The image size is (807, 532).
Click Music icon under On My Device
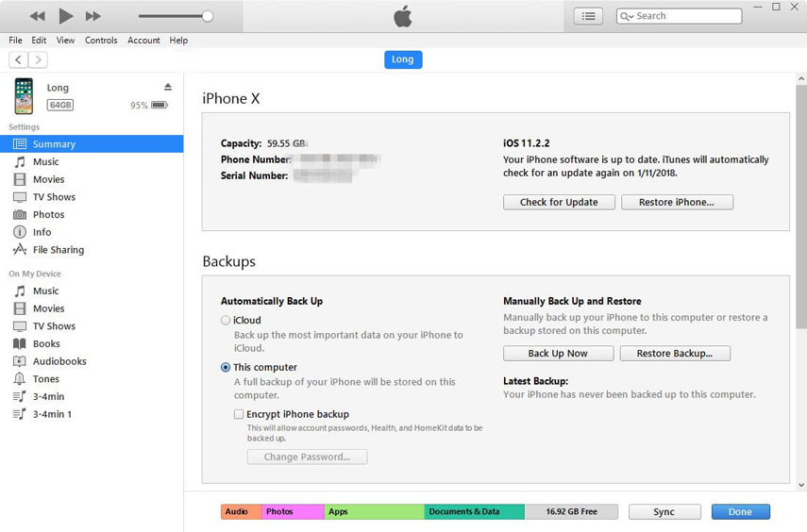(x=20, y=291)
